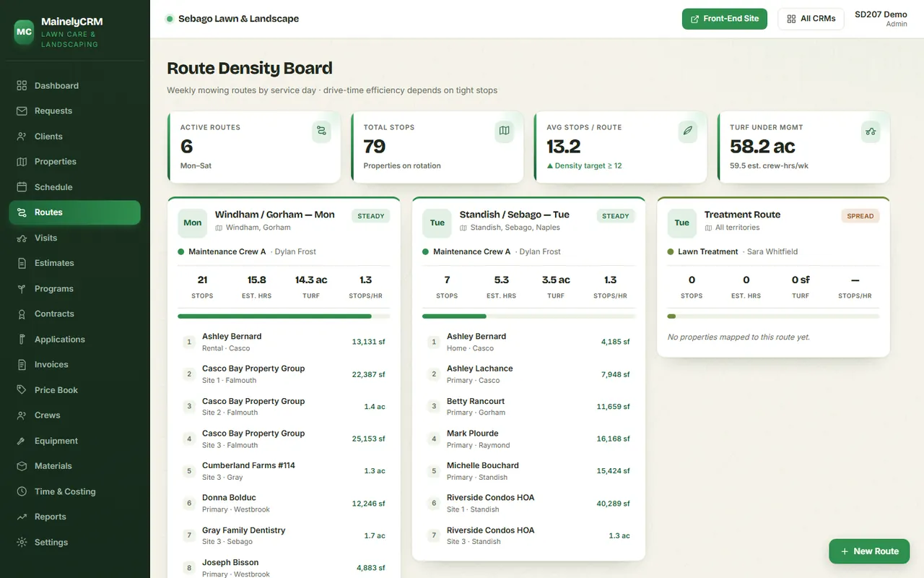Select the Cumberland Farms #114 stop
The width and height of the screenshot is (924, 578).
coord(284,471)
